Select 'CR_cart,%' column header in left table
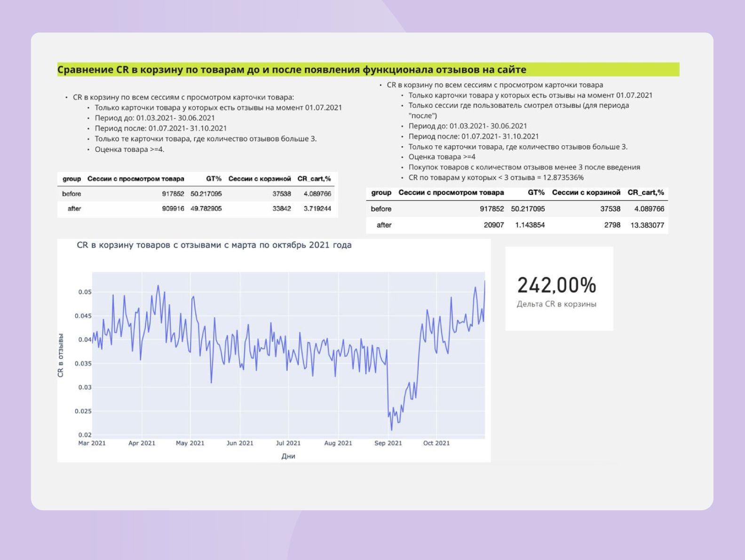 point(314,179)
